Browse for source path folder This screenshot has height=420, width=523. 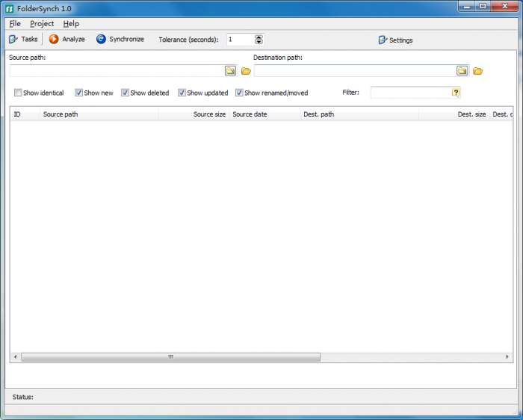coord(230,71)
